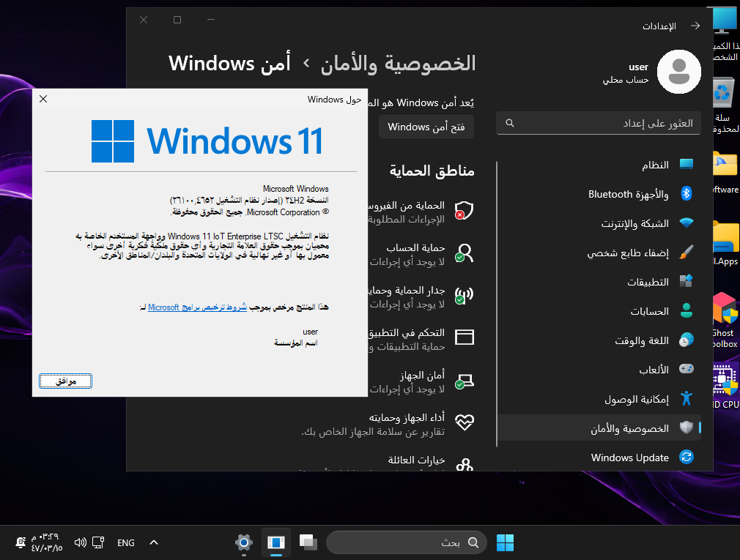Open إضفاء طابع شخصي personalization settings
Viewport: 740px width, 560px height.
599,253
